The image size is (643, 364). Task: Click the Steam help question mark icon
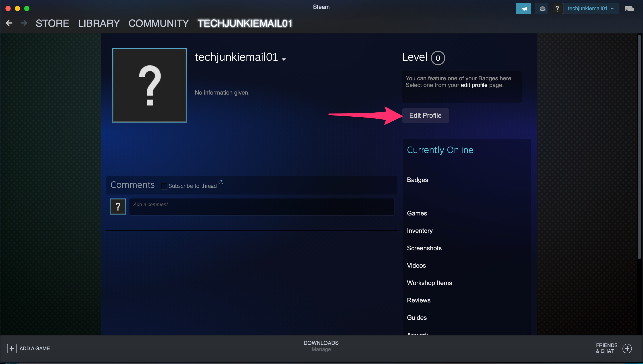coord(557,8)
